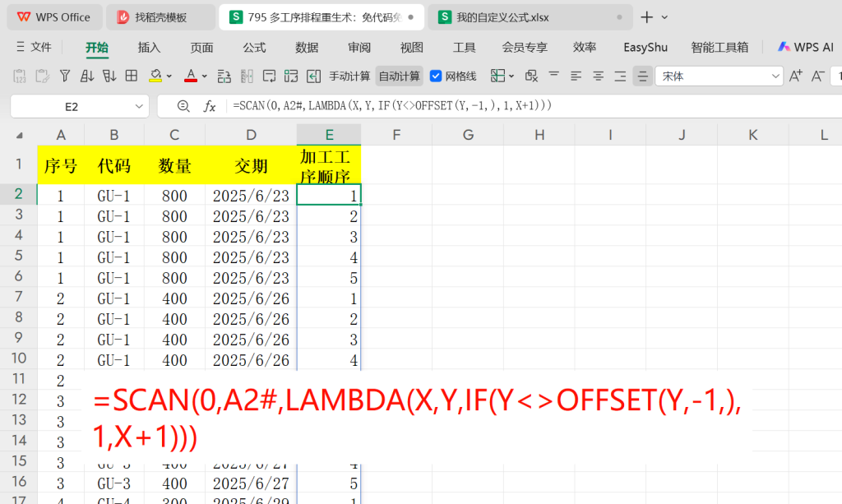The width and height of the screenshot is (842, 504).
Task: Open the E2 name box dropdown
Action: pos(138,106)
